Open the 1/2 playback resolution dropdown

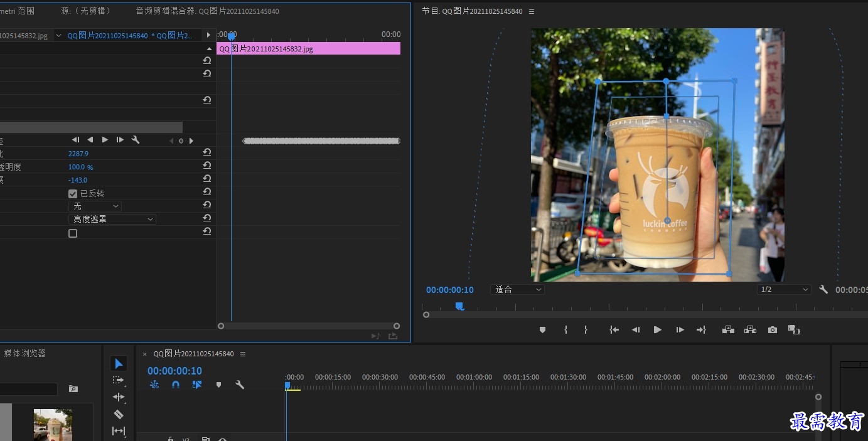click(x=784, y=289)
